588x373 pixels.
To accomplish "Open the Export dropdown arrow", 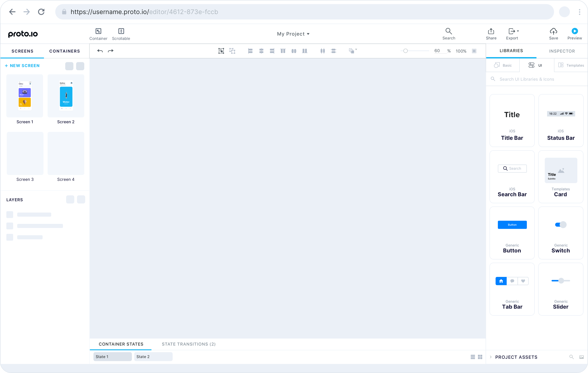I will (518, 31).
